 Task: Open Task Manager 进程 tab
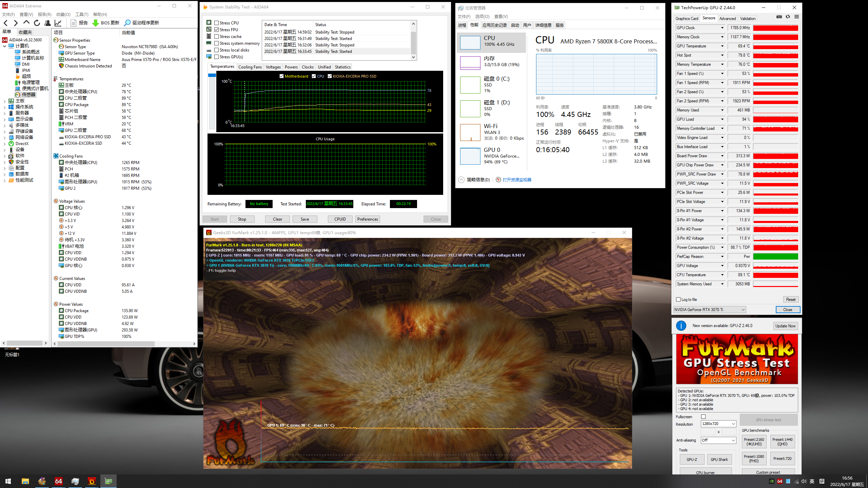[x=462, y=25]
